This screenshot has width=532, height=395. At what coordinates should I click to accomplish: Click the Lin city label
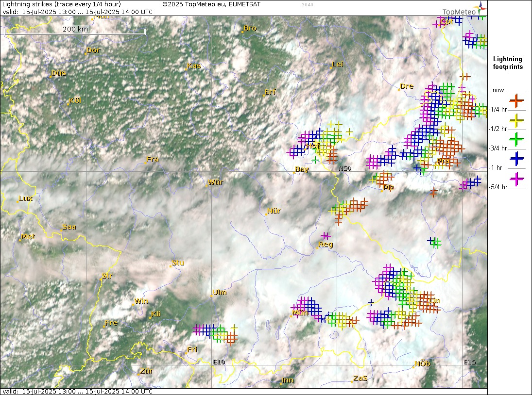(x=435, y=300)
